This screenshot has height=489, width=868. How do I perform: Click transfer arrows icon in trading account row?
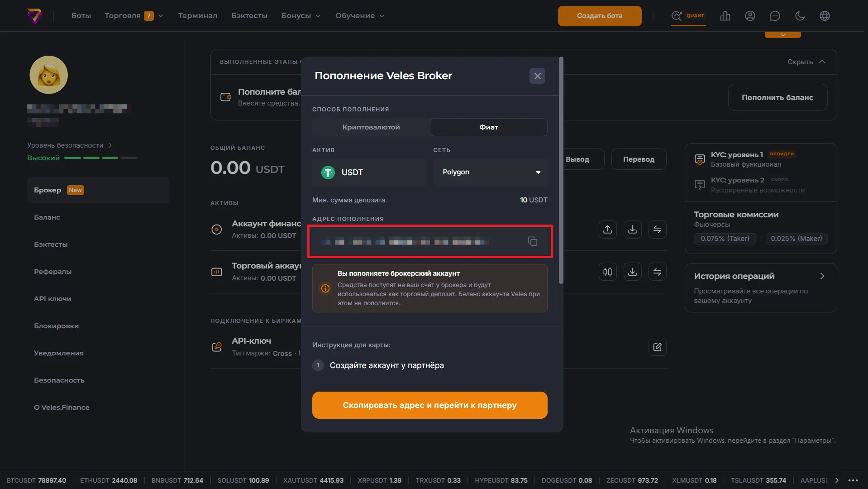(x=657, y=272)
